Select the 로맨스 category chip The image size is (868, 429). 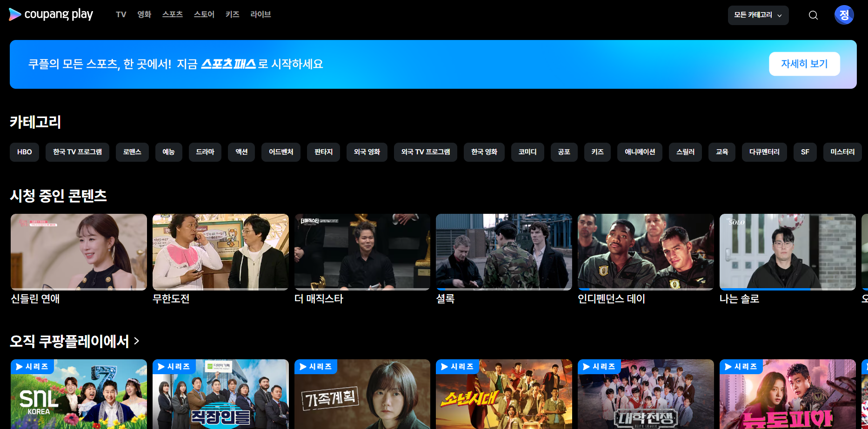tap(132, 152)
